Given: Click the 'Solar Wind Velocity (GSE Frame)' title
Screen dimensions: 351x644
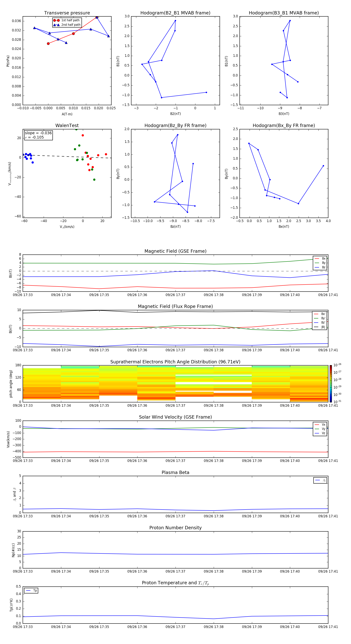Looking at the screenshot, I should [175, 417].
